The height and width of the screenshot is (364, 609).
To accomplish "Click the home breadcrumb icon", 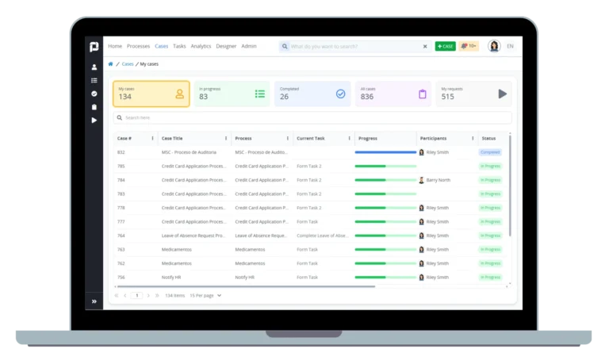I will (110, 63).
